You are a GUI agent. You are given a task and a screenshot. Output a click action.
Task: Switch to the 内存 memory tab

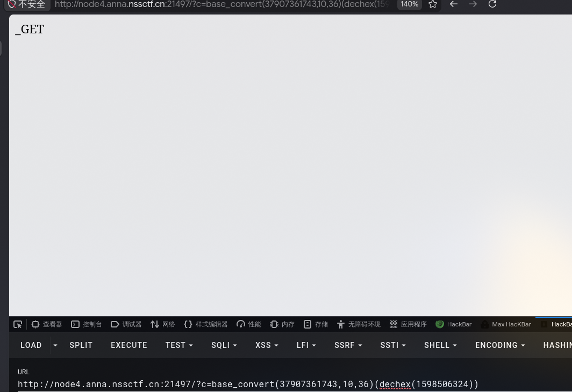282,324
